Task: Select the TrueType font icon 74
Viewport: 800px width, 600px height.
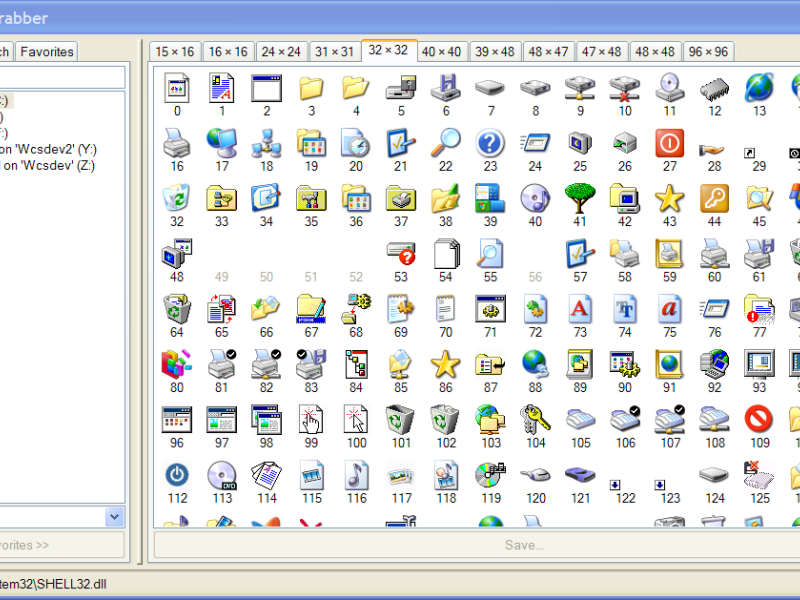Action: coord(624,309)
